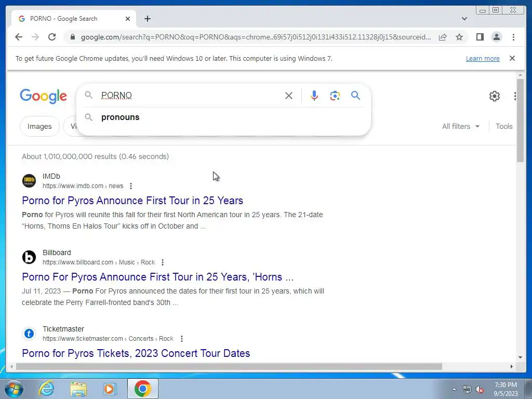The height and width of the screenshot is (399, 532).
Task: Click the Ticketmaster site favicon
Action: point(29,334)
